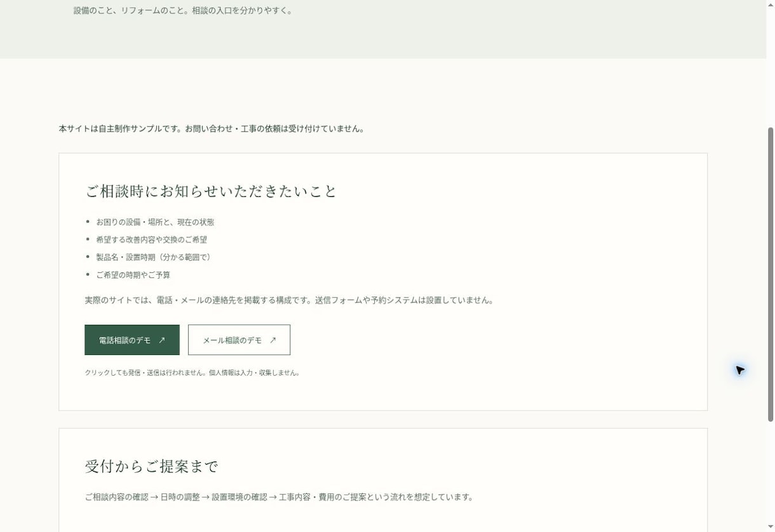Click the top banner text 設備のこと、リフォームのこと
This screenshot has height=532, width=775.
pyautogui.click(x=184, y=11)
